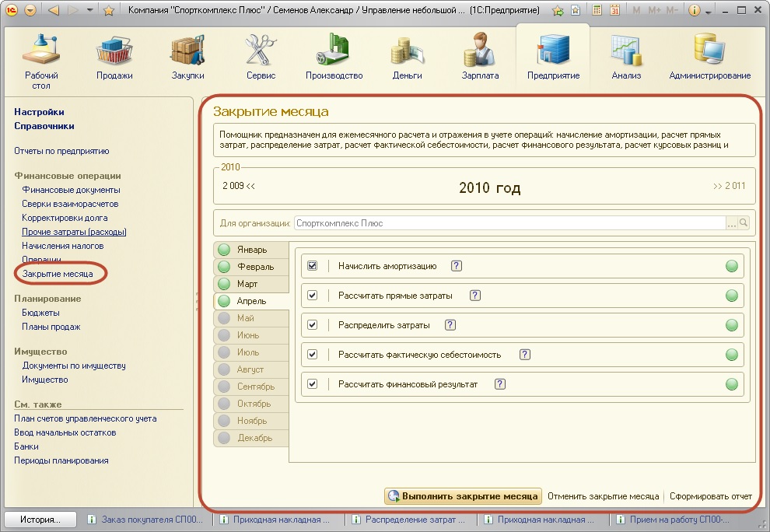Open the main menu dropdown in title bar

pyautogui.click(x=30, y=11)
